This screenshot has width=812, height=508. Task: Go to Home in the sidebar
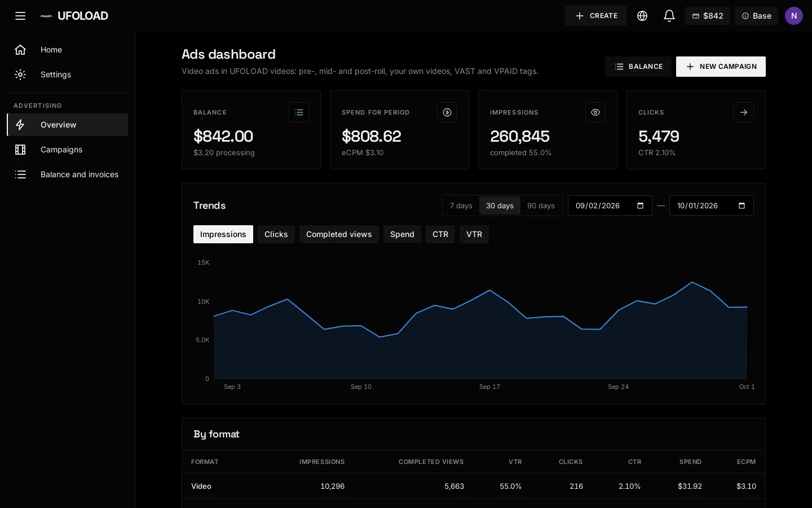point(68,50)
